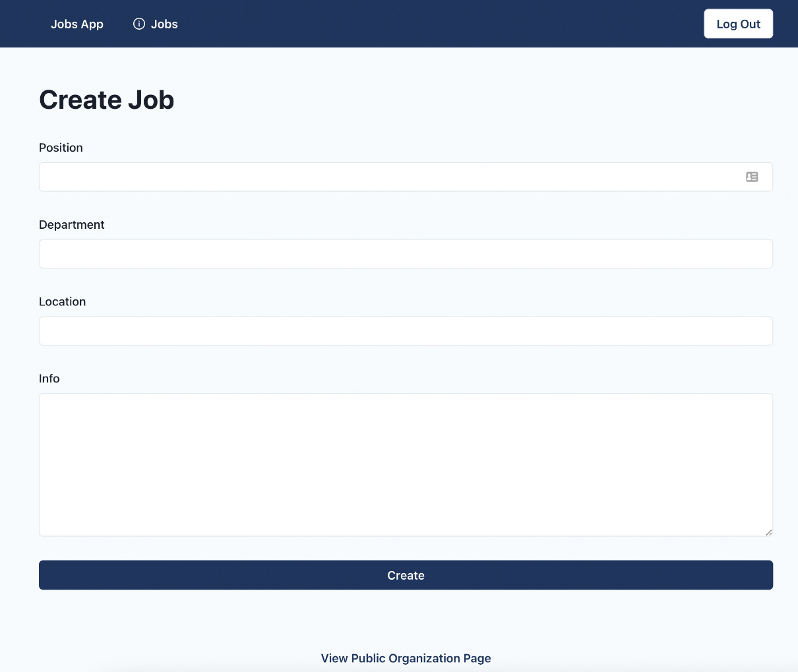
Task: Click the center of the Create bar
Action: click(406, 575)
